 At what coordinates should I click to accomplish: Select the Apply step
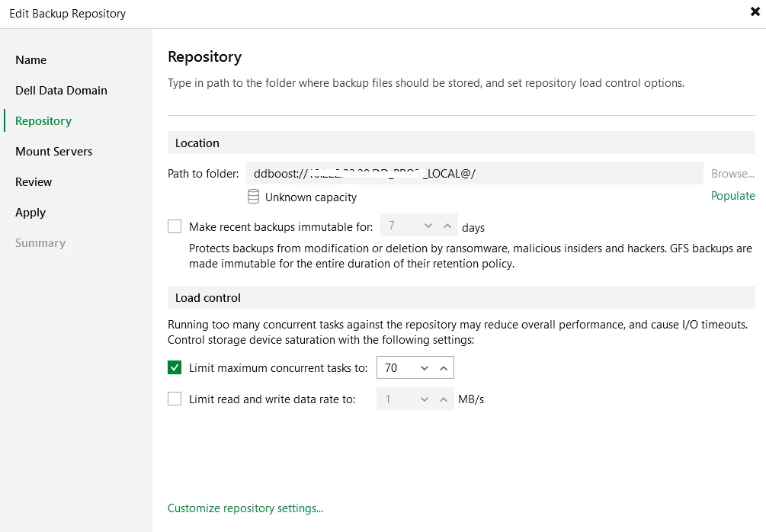click(30, 213)
